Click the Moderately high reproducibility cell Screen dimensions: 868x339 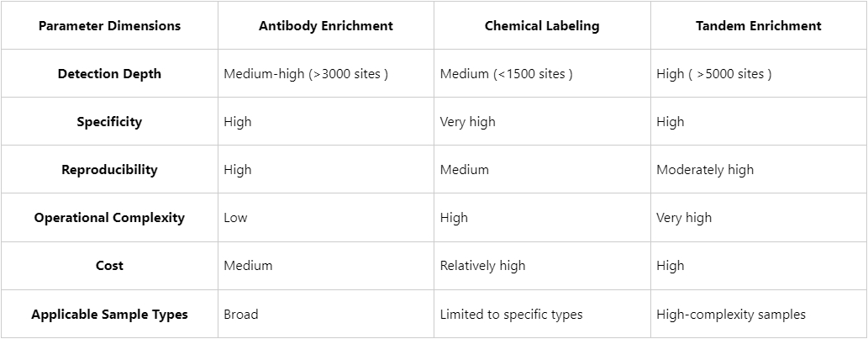(705, 169)
